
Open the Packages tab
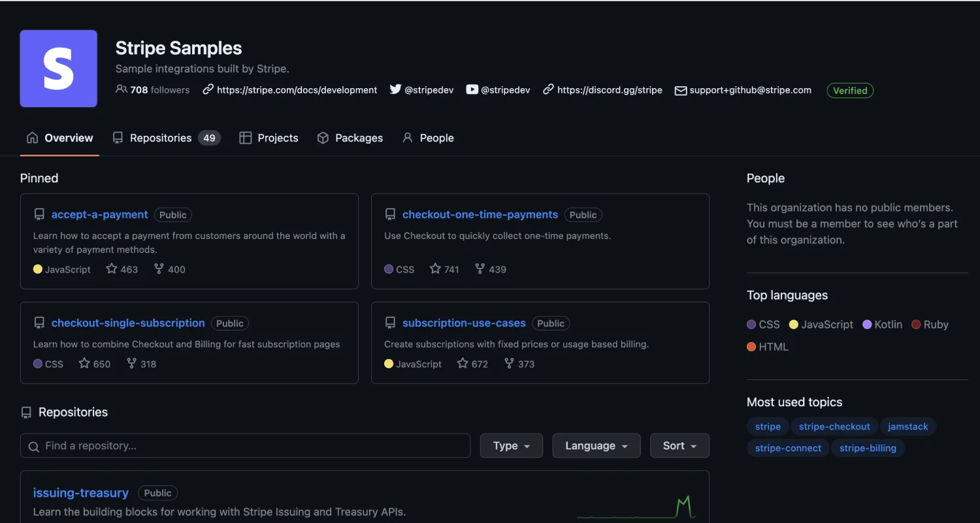[350, 138]
